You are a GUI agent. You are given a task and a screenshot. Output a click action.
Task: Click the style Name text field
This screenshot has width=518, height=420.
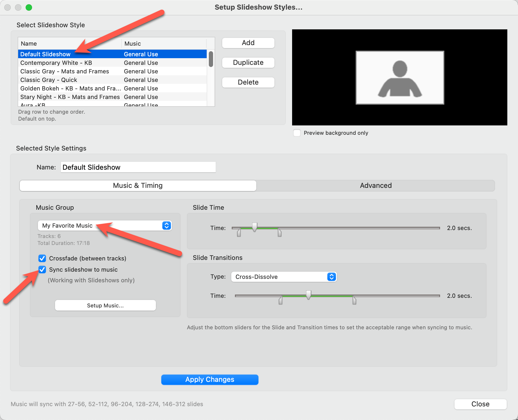[138, 167]
